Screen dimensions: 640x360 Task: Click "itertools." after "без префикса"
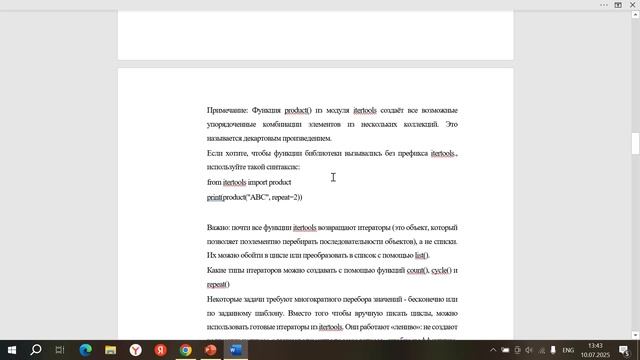444,153
